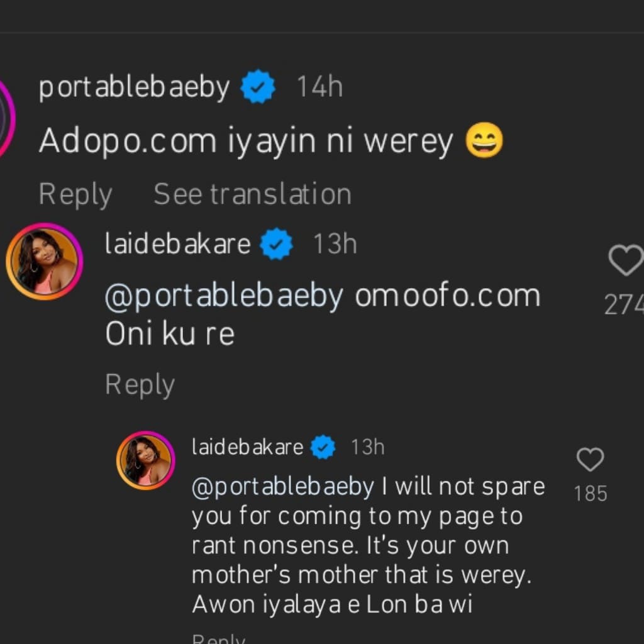Select the username portablebaeby
The width and height of the screenshot is (644, 644).
(134, 86)
